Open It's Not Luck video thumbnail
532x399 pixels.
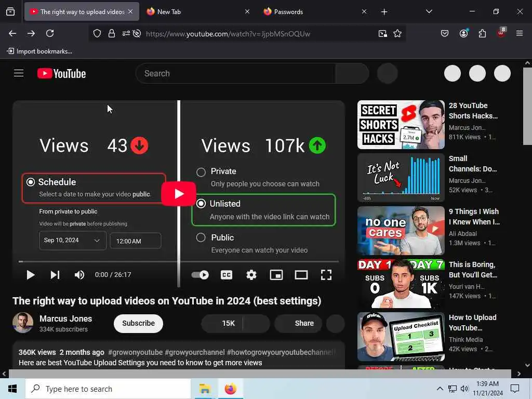click(x=401, y=178)
